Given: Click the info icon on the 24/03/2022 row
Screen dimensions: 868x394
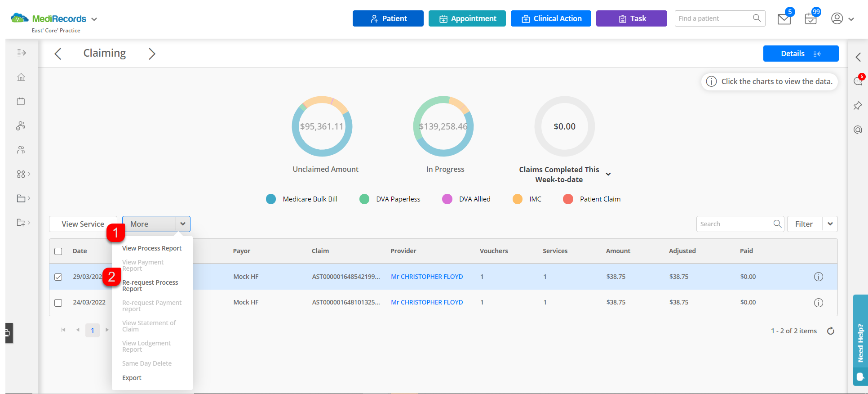Looking at the screenshot, I should click(x=819, y=303).
